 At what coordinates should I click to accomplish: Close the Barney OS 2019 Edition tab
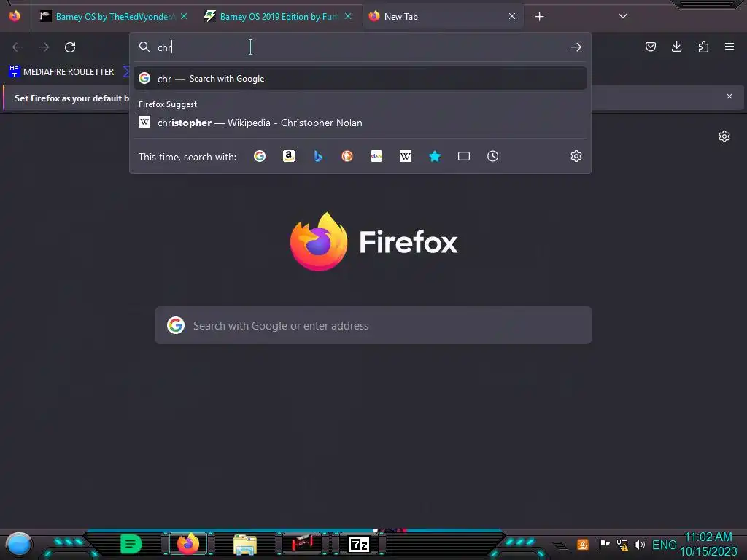coord(348,16)
